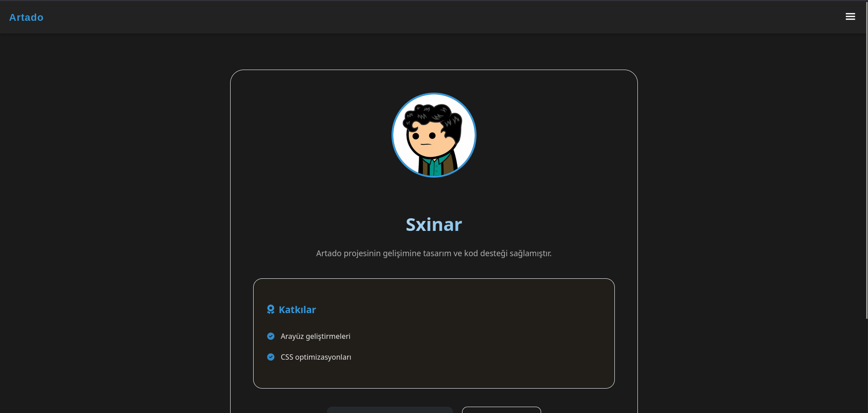
Task: Click the Sxinar name heading
Action: (434, 225)
